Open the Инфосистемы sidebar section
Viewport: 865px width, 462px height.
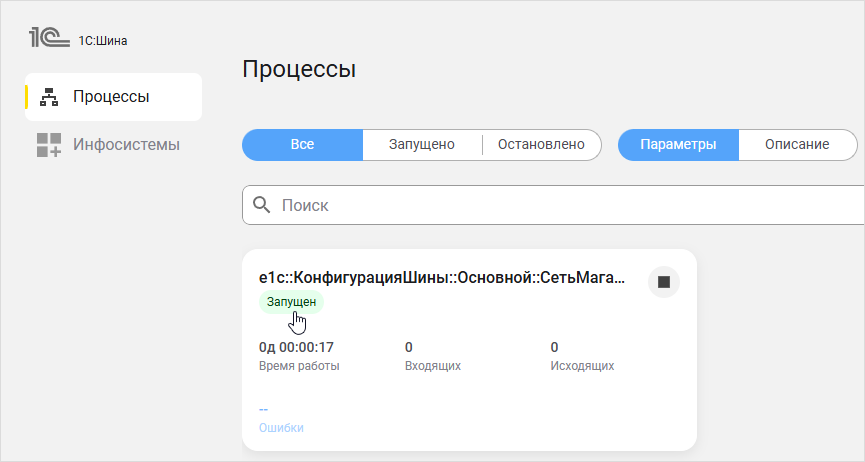tap(113, 145)
